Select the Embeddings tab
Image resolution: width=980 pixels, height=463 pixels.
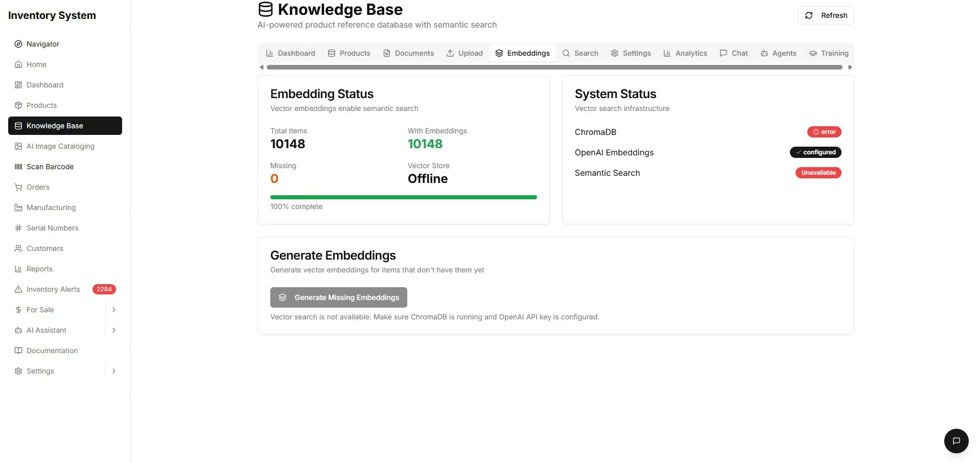point(522,53)
